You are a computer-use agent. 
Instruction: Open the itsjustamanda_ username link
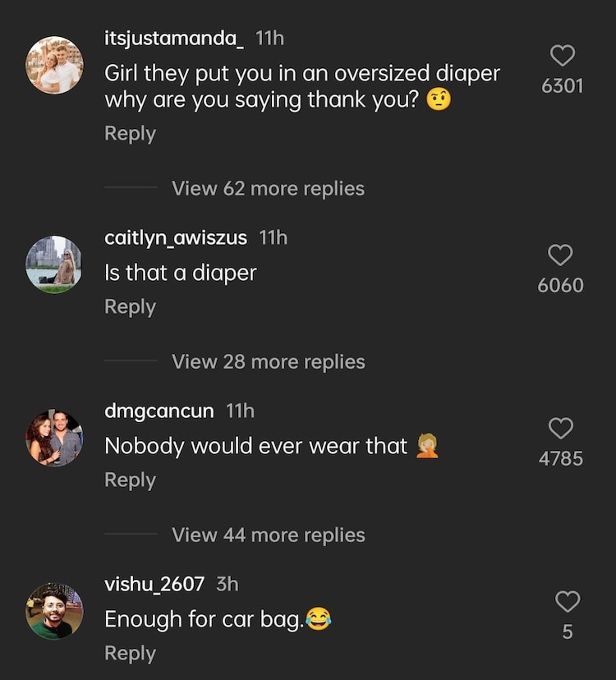[174, 38]
